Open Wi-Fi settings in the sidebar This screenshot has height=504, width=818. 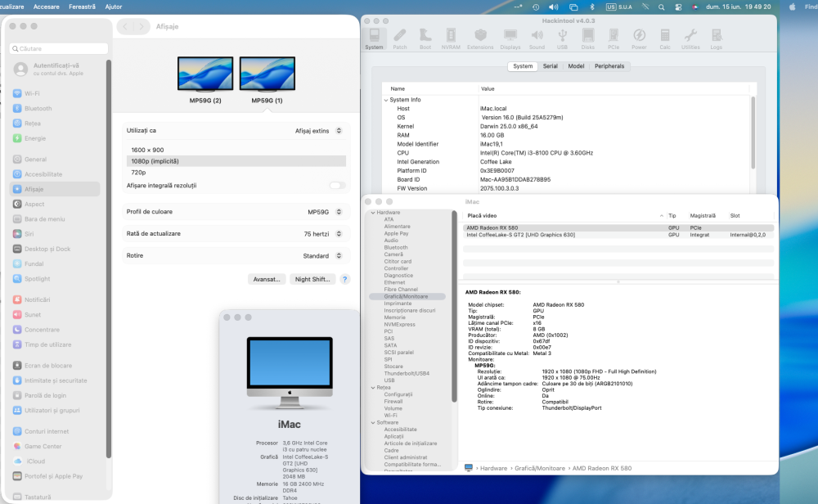(x=55, y=93)
